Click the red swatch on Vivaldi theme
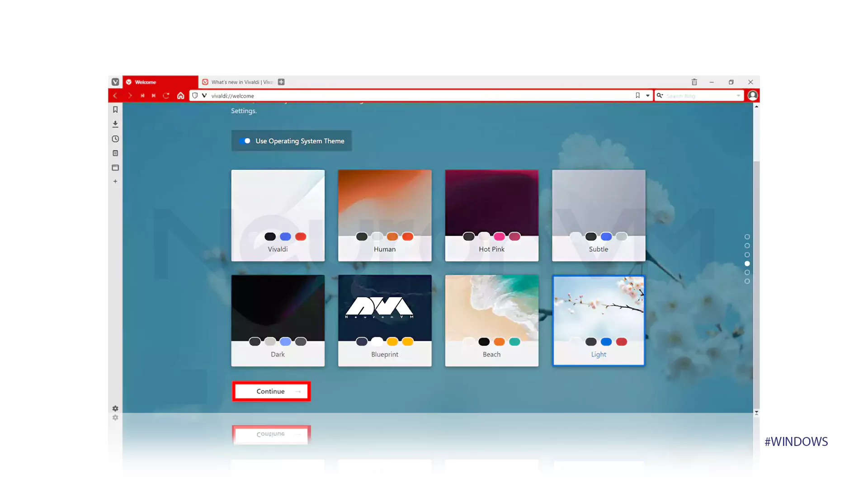868x488 pixels. point(301,236)
